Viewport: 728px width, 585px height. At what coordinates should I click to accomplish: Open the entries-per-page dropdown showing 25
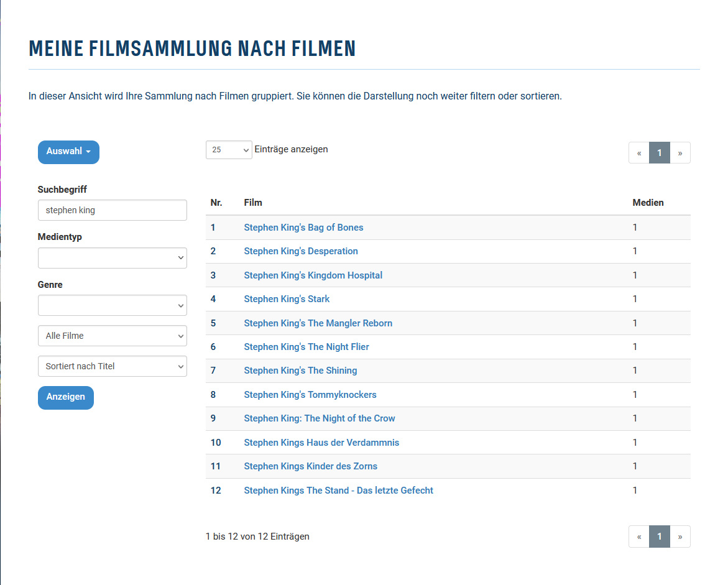point(229,149)
